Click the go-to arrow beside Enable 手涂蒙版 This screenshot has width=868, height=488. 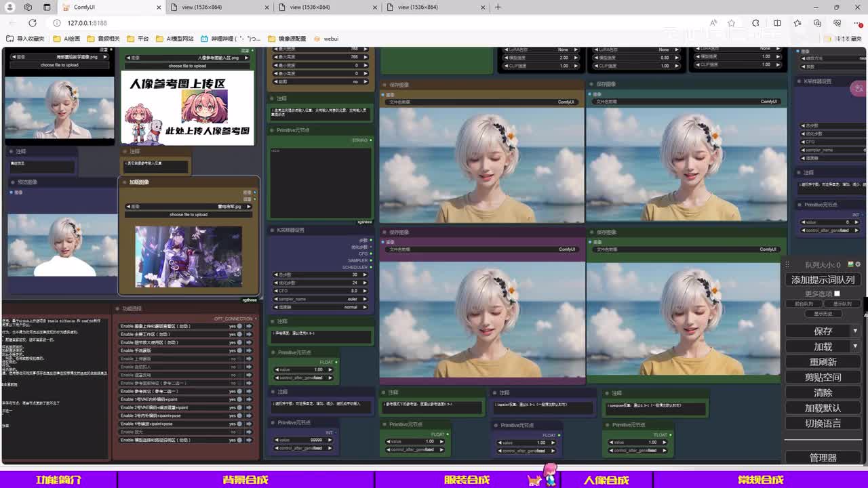coord(249,350)
